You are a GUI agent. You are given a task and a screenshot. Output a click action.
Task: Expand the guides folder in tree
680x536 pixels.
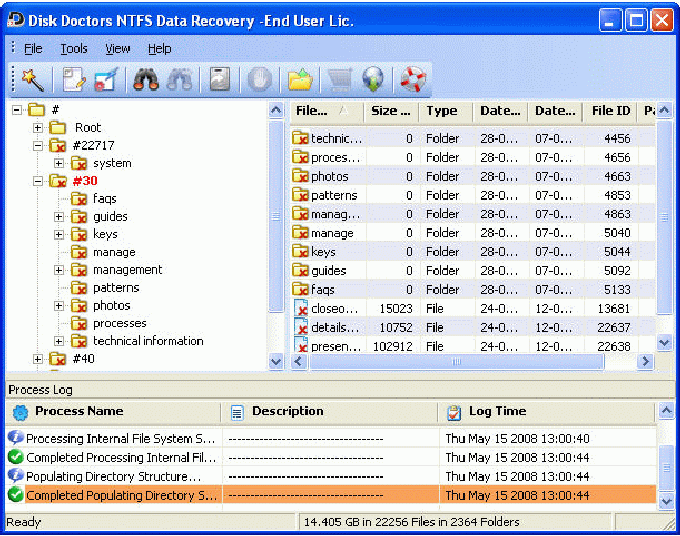59,217
